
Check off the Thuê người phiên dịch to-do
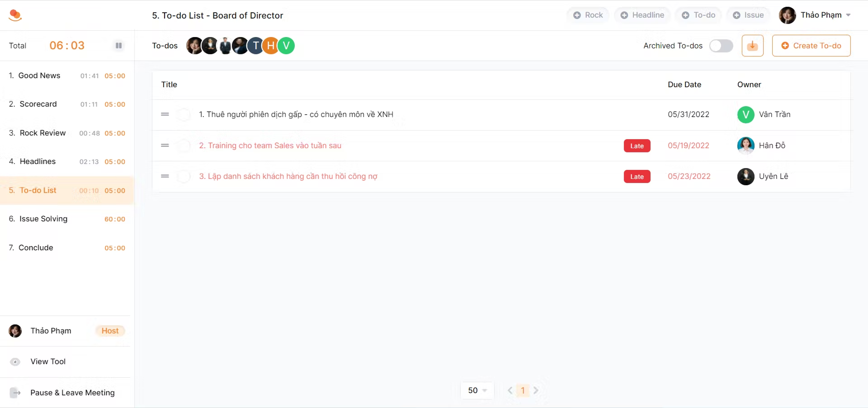pos(184,115)
